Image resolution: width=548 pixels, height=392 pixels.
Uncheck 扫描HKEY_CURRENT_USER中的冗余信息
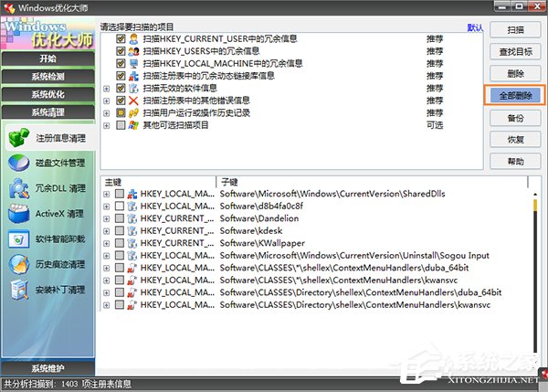[x=121, y=38]
